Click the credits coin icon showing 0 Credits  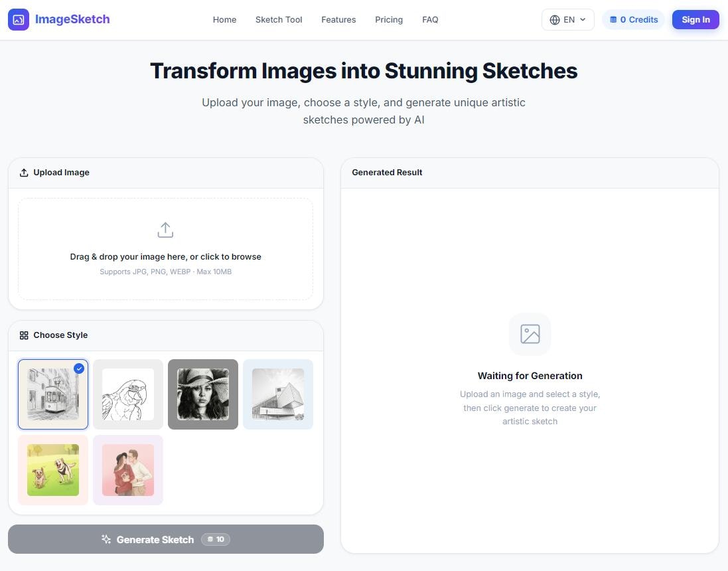(615, 19)
